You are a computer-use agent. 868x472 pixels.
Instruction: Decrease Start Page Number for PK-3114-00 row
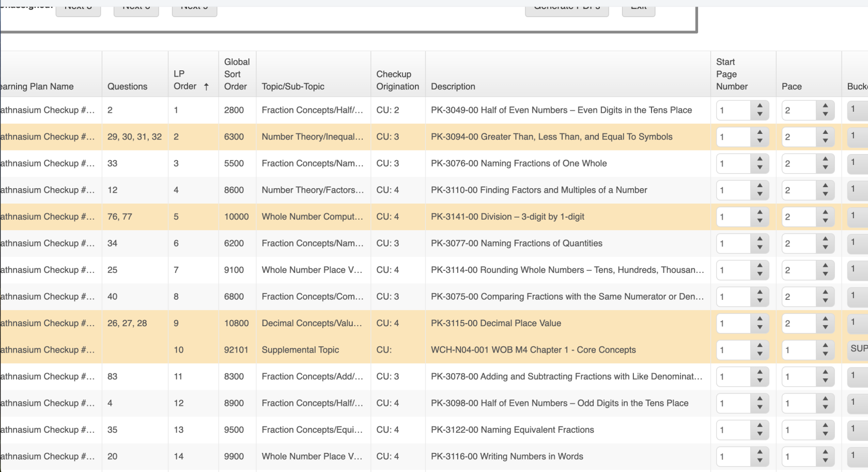pos(760,274)
